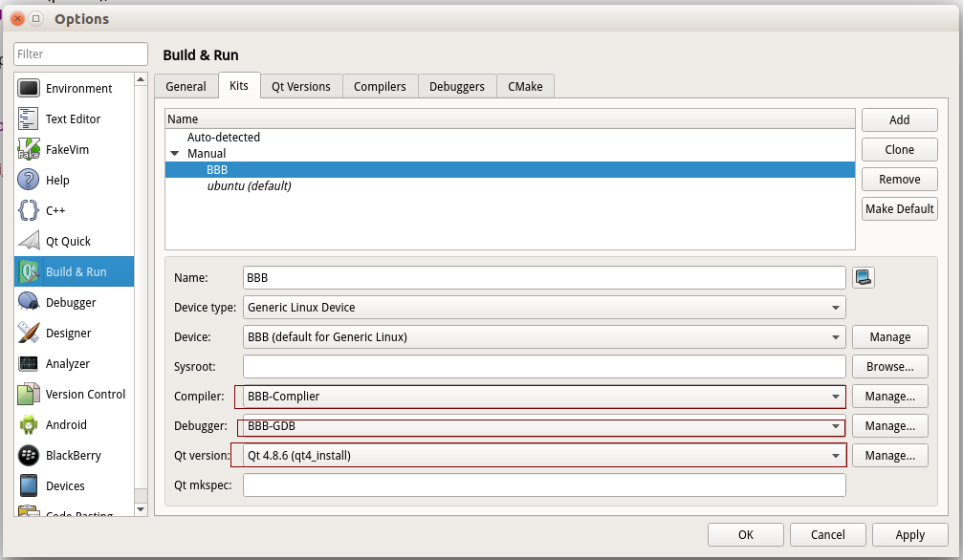Switch to the Debuggers tab
Viewport: 963px width, 560px height.
[x=457, y=87]
